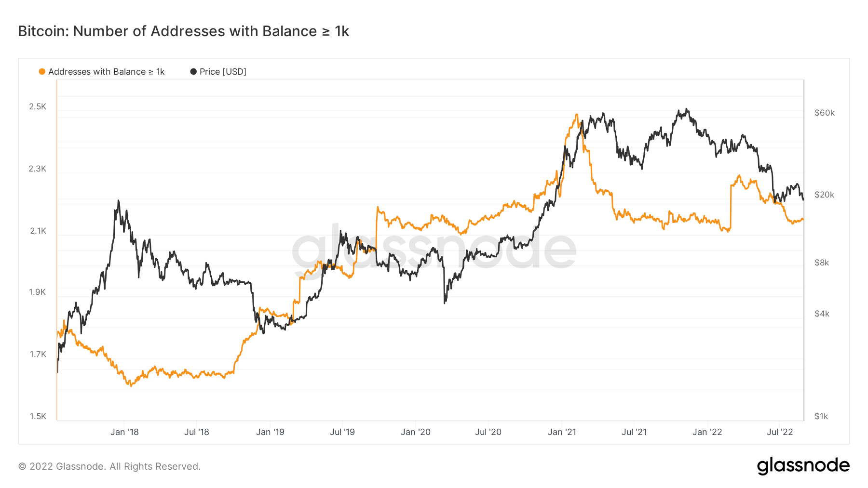Select the Jul '22 x-axis label
Viewport: 868px width, 488px height.
(x=780, y=432)
